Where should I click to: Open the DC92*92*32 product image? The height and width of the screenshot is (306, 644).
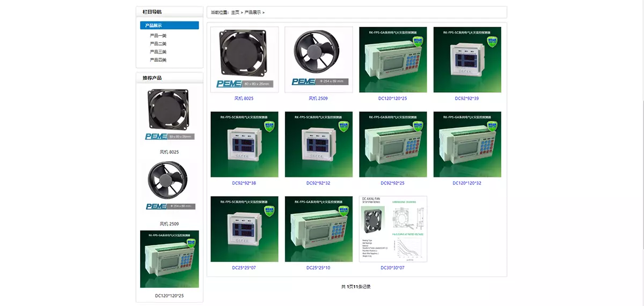point(318,144)
